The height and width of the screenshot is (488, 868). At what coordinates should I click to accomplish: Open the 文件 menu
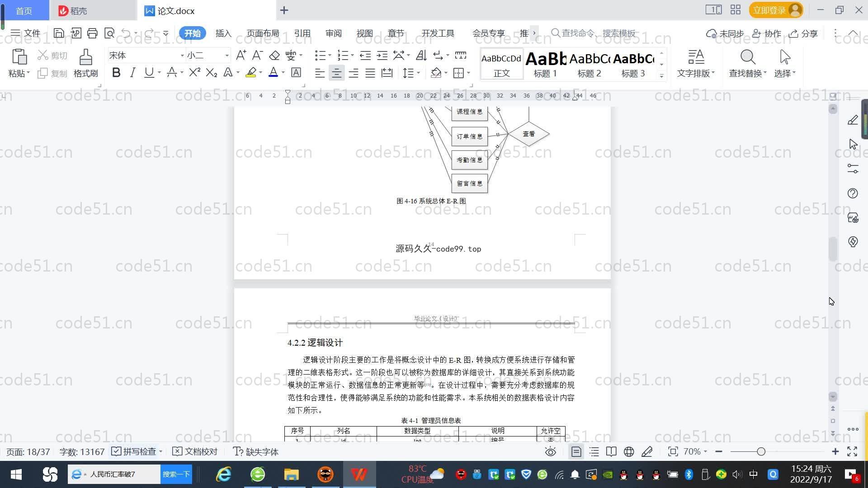click(26, 33)
